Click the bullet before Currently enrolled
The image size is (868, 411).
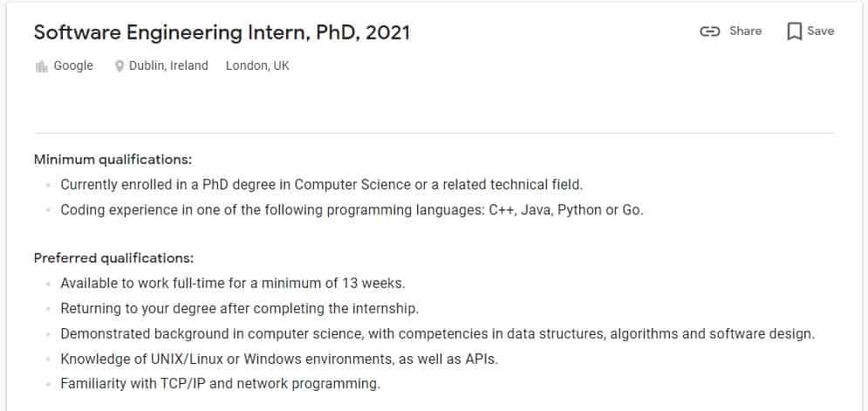pyautogui.click(x=49, y=185)
